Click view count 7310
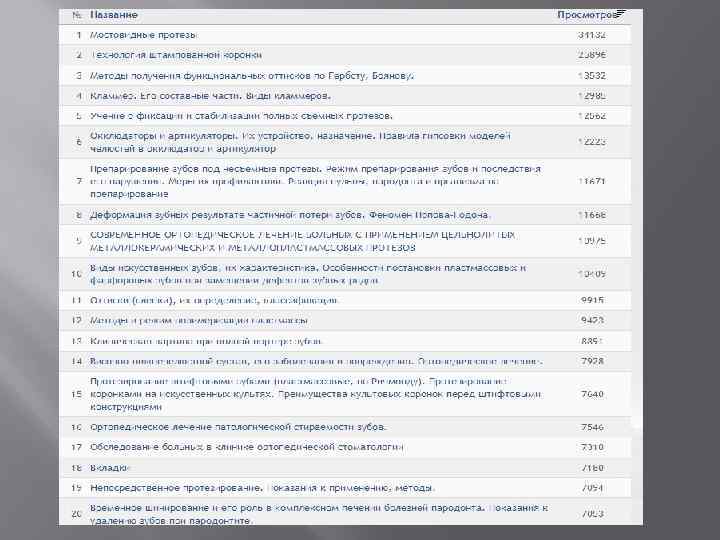 tap(592, 447)
